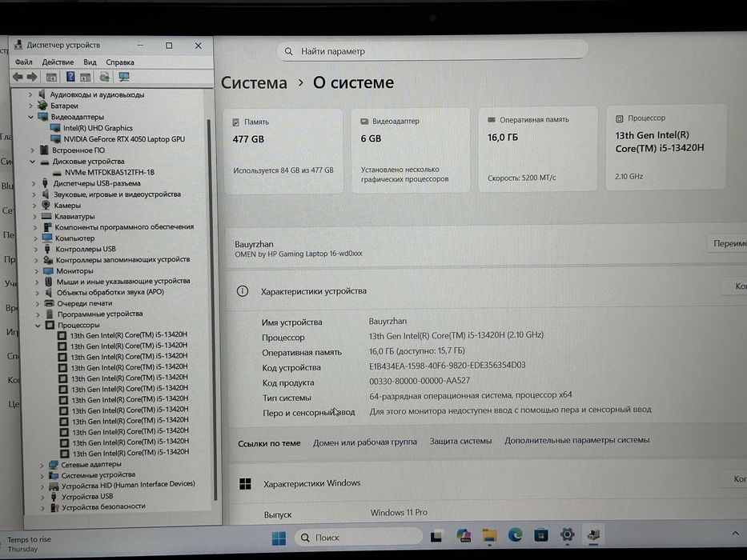Open the Действие menu
The width and height of the screenshot is (747, 560).
[x=58, y=62]
